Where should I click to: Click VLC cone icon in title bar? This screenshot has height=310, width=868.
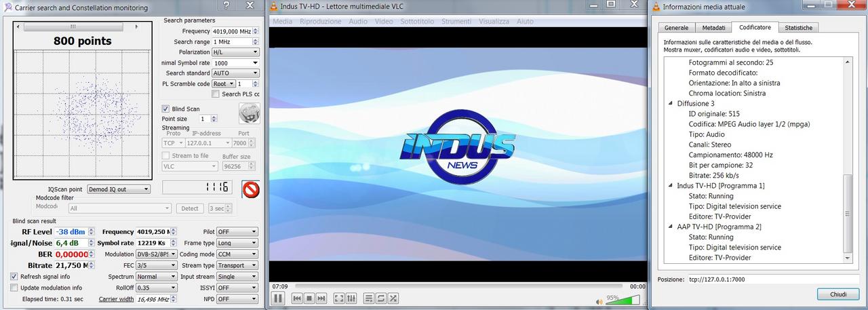point(273,7)
